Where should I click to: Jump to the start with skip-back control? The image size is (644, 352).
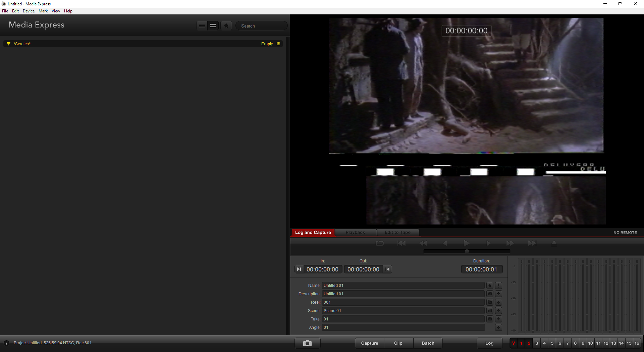[x=401, y=243]
